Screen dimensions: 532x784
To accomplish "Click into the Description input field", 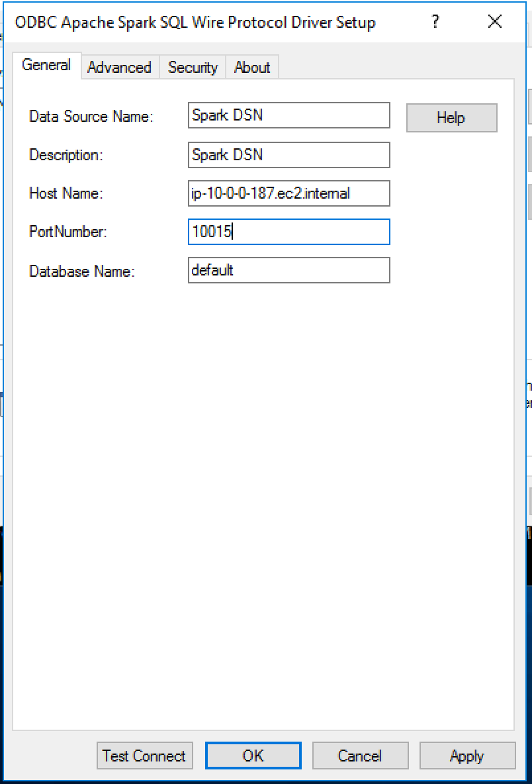I will [288, 155].
